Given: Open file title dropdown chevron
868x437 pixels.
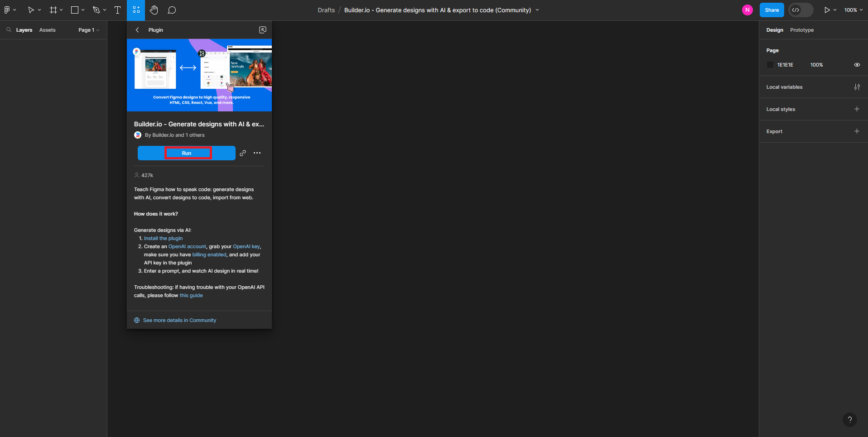Looking at the screenshot, I should [537, 10].
